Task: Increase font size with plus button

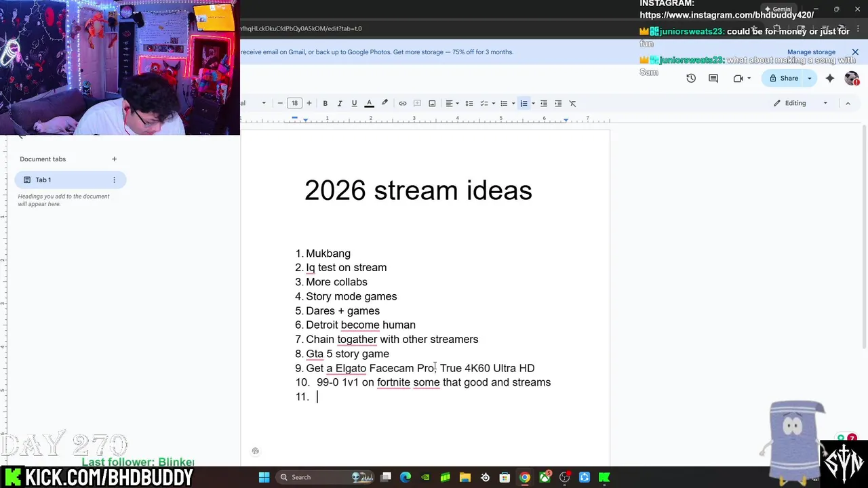Action: click(x=309, y=103)
